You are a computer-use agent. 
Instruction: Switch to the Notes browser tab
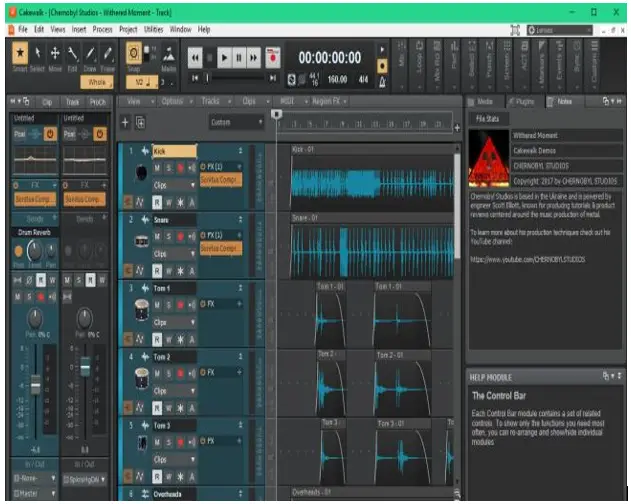coord(564,101)
